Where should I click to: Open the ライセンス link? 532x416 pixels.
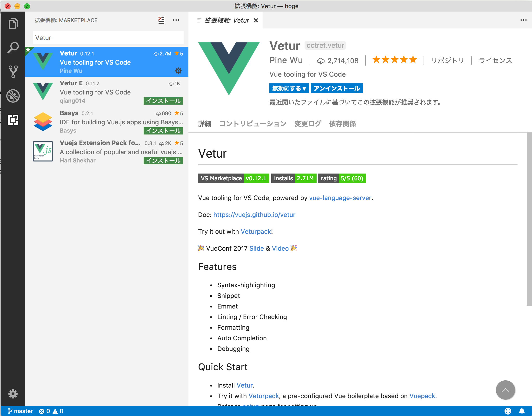(x=495, y=60)
